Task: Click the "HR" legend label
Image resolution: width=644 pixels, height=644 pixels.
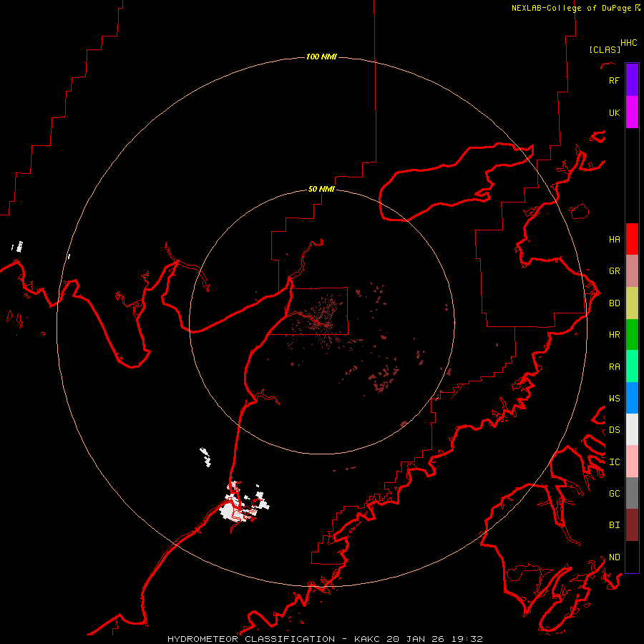Action: coord(614,334)
